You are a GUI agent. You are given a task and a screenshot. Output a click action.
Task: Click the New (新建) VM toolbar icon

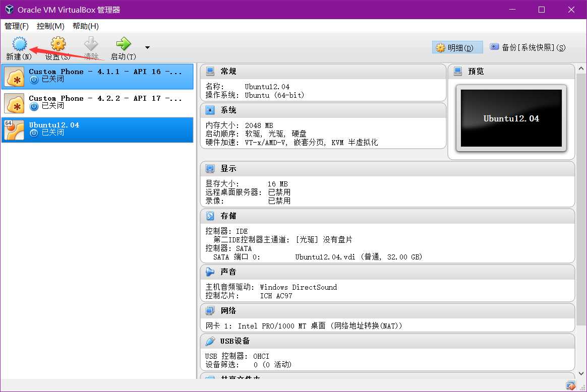pyautogui.click(x=20, y=44)
